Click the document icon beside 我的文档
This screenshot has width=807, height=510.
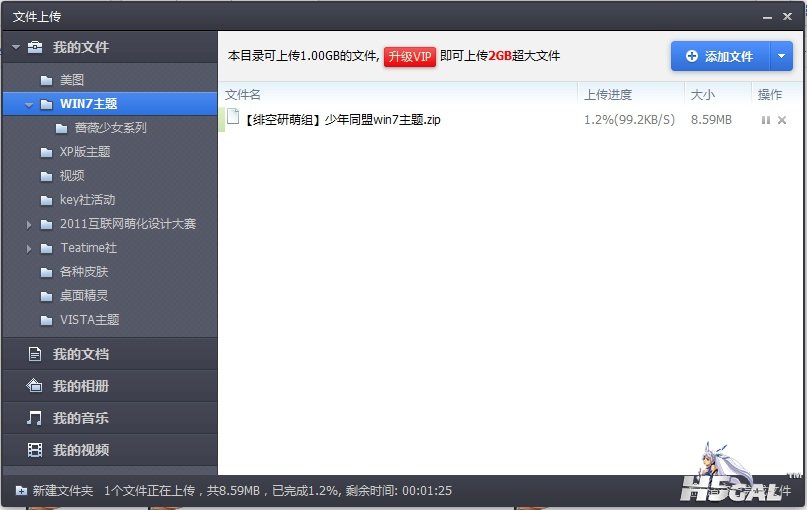[34, 354]
